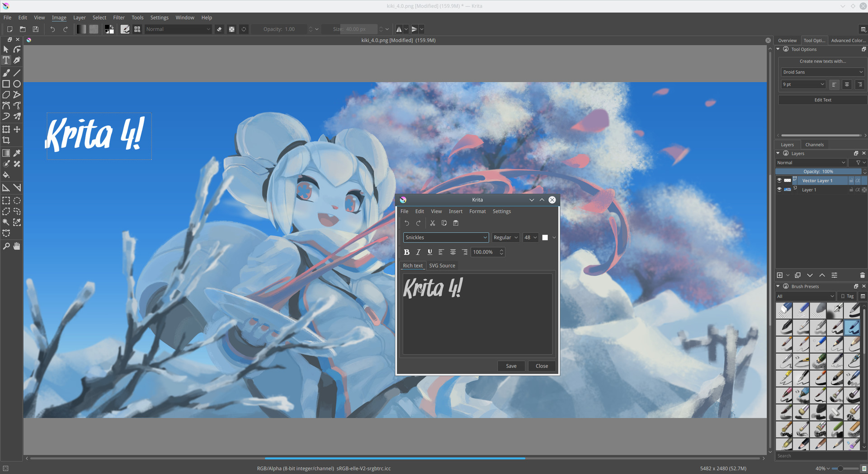Select the Freehand Brush tool
Viewport: 868px width, 474px height.
click(x=6, y=72)
